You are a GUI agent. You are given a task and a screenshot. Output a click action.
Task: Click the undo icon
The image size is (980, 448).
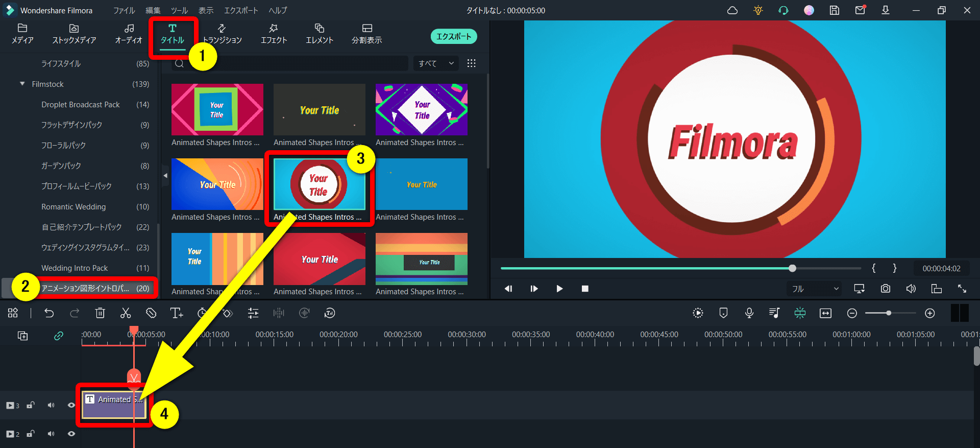coord(49,313)
